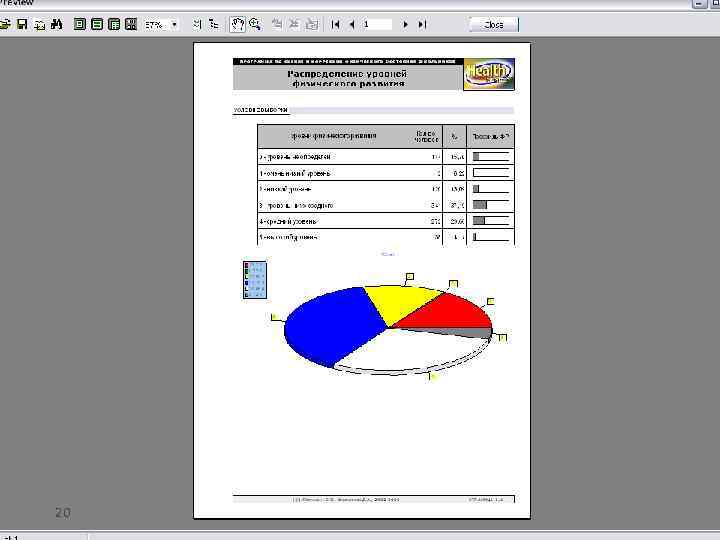Open the zoom percentage dropdown
This screenshot has width=720, height=540.
click(174, 24)
